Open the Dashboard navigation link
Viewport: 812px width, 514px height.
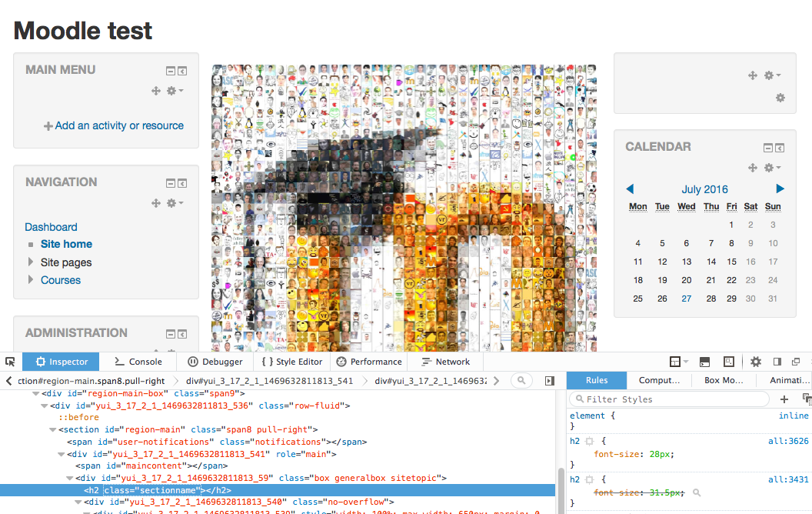tap(51, 228)
